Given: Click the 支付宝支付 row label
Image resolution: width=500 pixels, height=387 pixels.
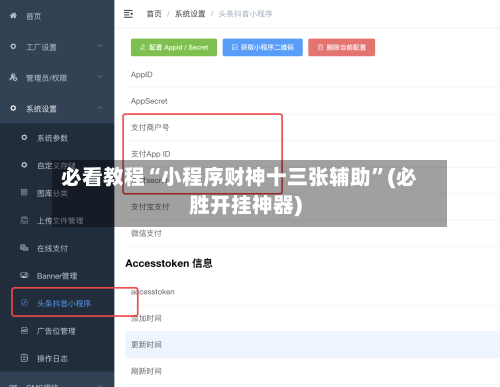Looking at the screenshot, I should click(x=150, y=207).
